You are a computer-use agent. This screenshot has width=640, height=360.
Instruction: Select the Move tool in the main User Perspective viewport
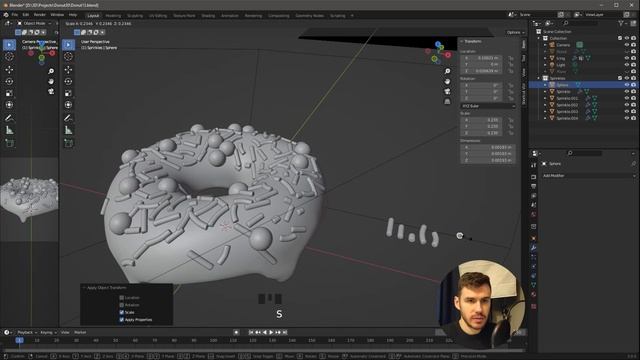coord(68,69)
